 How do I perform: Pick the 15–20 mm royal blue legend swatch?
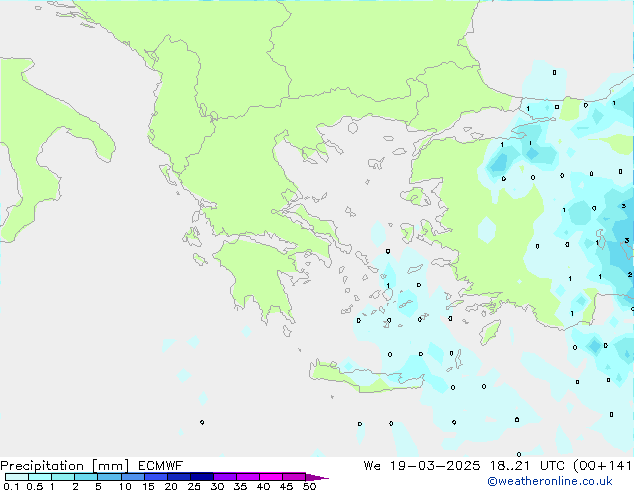[x=156, y=477]
